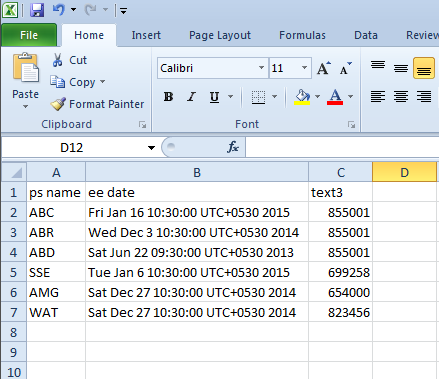The image size is (439, 379).
Task: Go to the Formulas tab
Action: [x=302, y=35]
